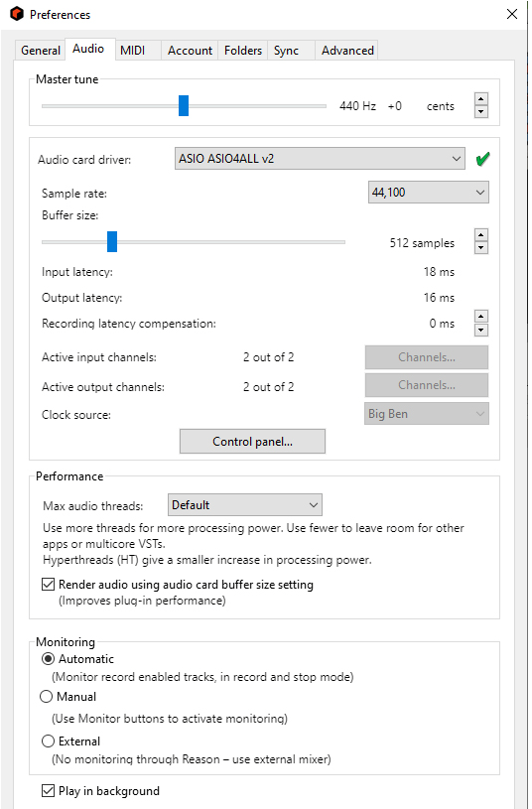Lower buffer size using down stepper
Screen dimensions: 532x809
coord(481,247)
